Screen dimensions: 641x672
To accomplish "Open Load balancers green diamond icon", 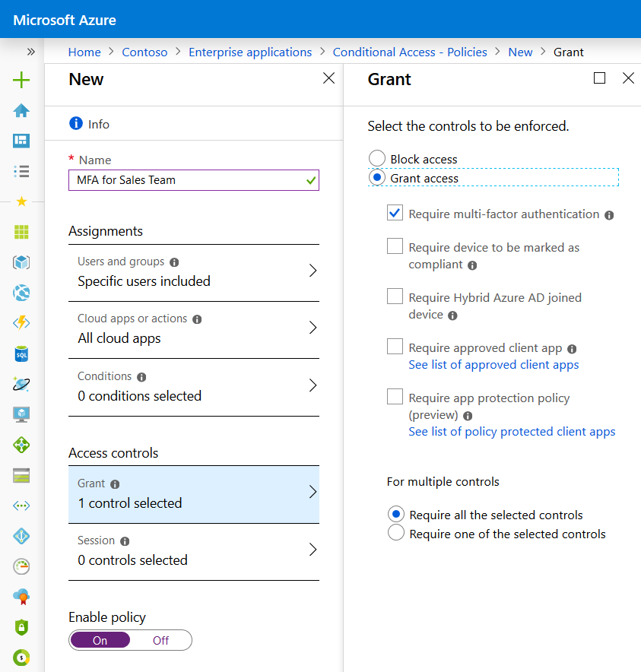I will coord(21,445).
